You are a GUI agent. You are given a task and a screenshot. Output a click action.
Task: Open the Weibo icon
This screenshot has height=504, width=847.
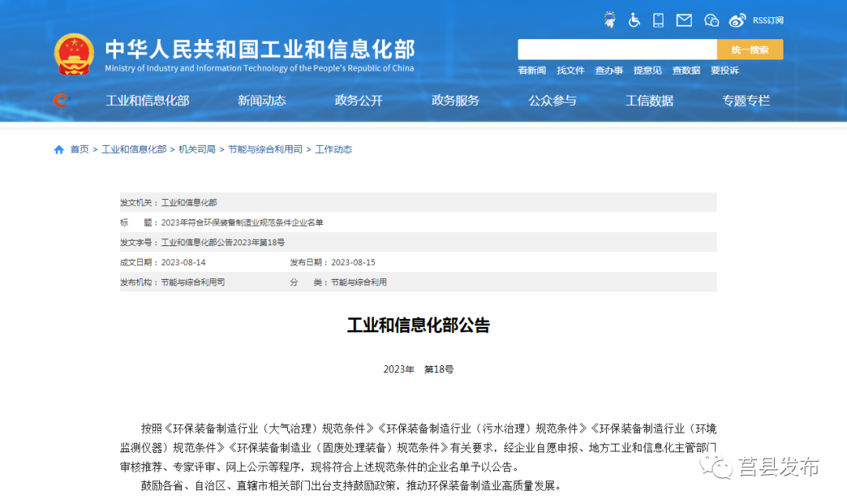point(737,20)
